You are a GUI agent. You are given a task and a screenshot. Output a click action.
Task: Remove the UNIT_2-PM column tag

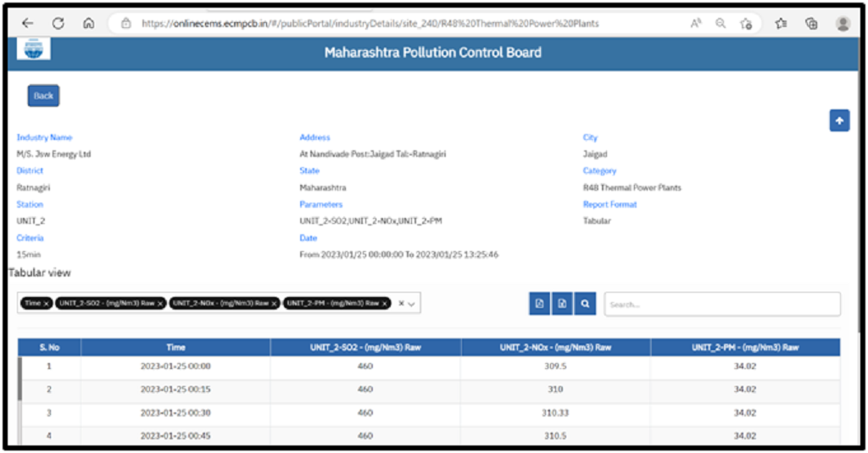click(385, 304)
